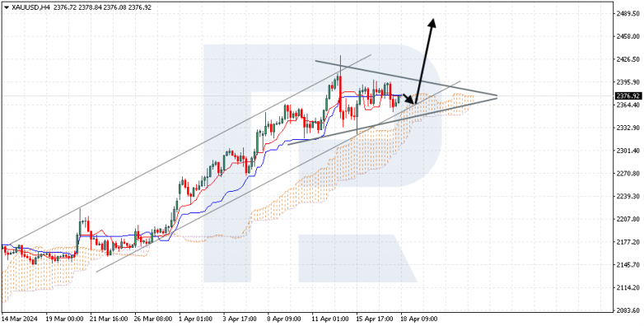644x326 pixels.
Task: Click the 2395.90 price axis label
Action: (628, 82)
